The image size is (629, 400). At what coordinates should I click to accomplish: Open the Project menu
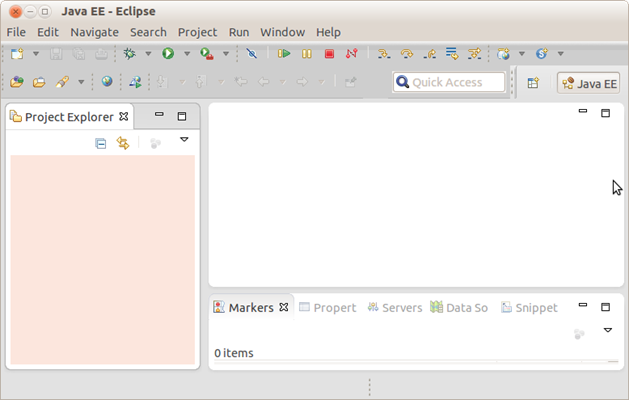coord(197,32)
